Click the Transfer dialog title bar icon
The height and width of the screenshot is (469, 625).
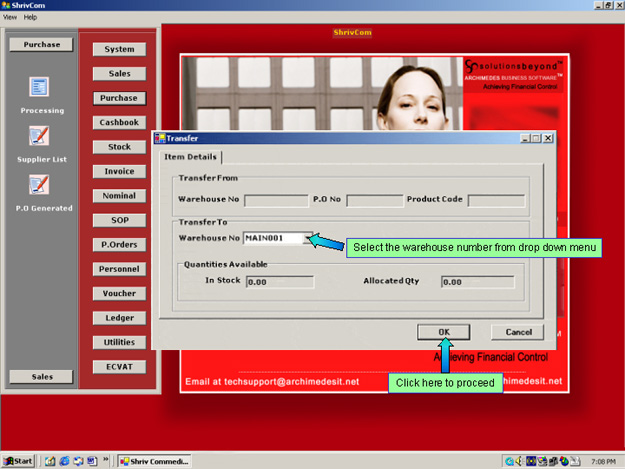159,138
